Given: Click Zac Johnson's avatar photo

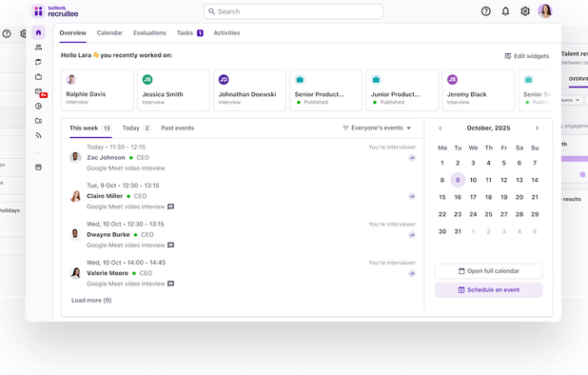Looking at the screenshot, I should [75, 157].
